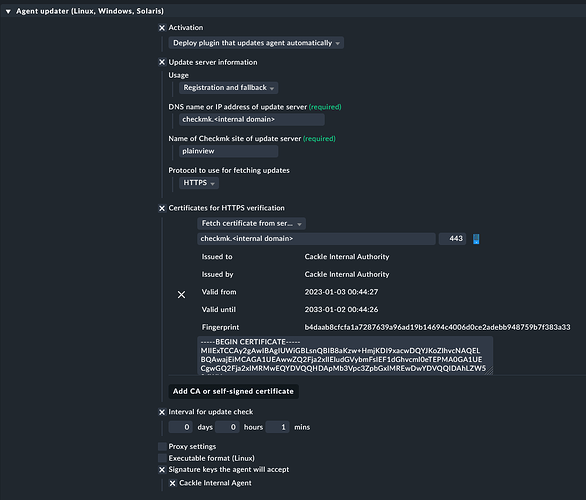Click the mins interval field
Screen dimensions: 586x500
(x=277, y=427)
